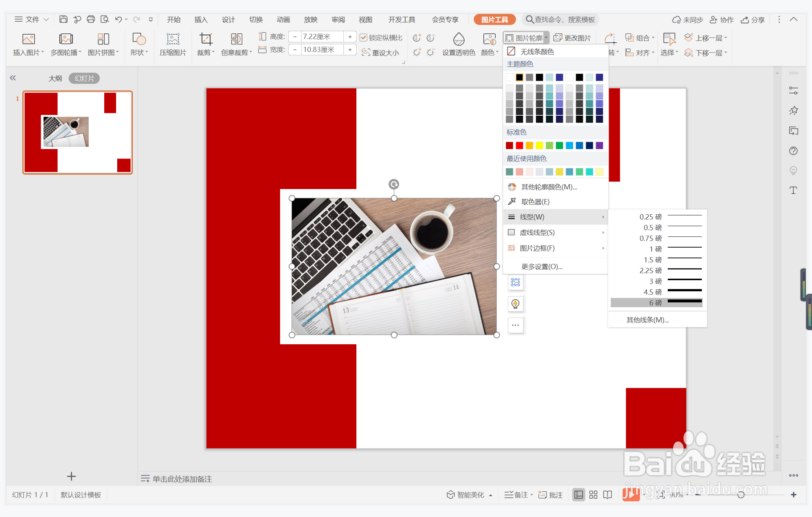Click the star icon in right sidebar
This screenshot has width=812, height=517.
793,110
